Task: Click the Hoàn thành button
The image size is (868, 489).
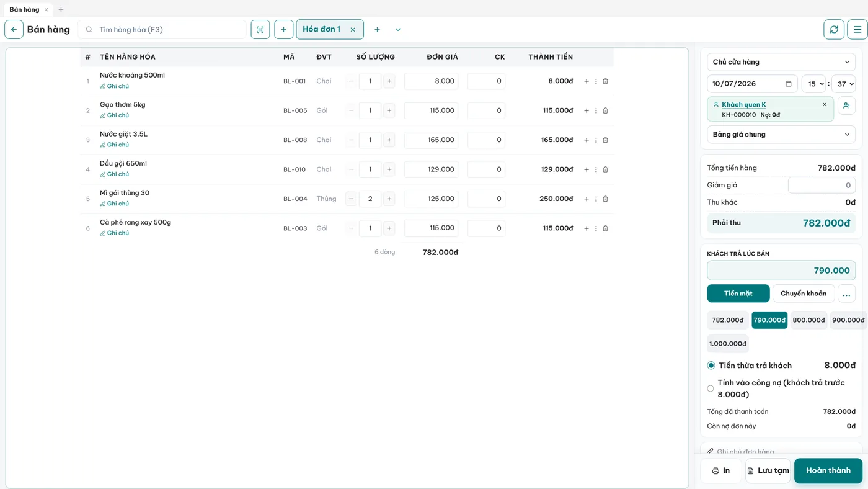Action: [828, 471]
